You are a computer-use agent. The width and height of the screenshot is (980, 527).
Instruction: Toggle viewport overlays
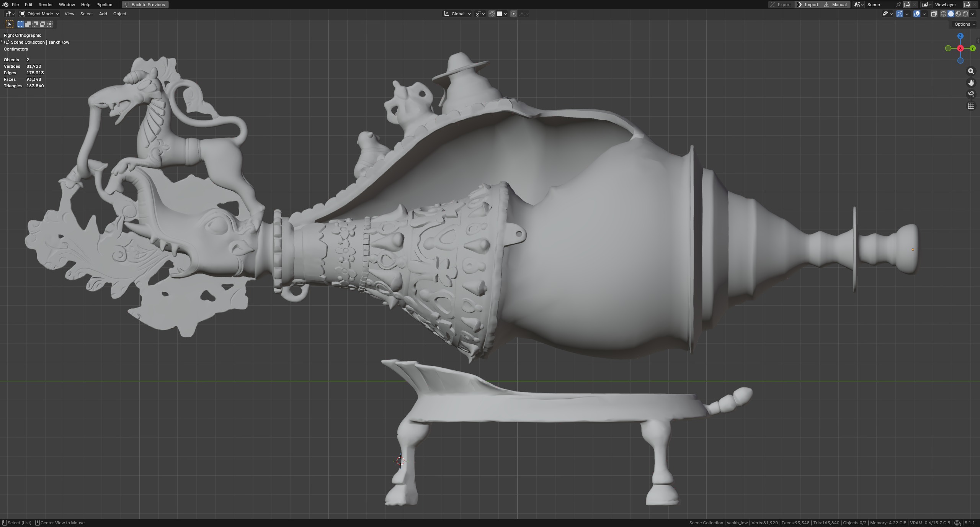click(917, 14)
